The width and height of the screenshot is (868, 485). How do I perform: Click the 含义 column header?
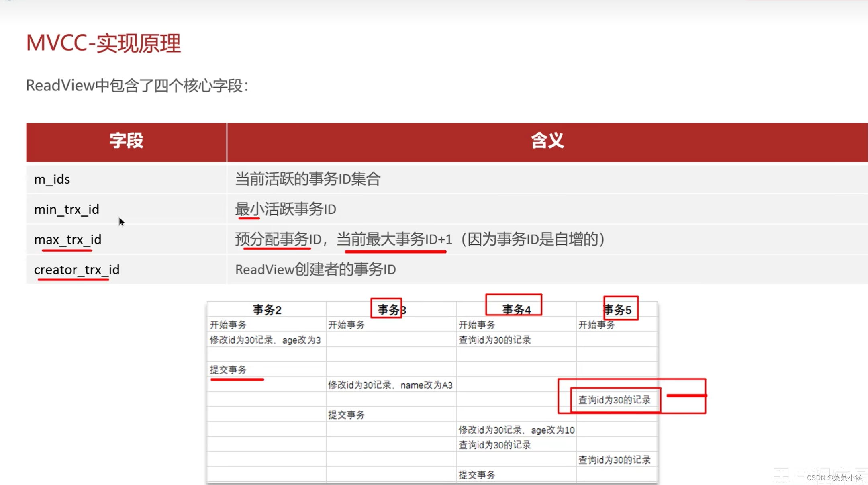(547, 142)
